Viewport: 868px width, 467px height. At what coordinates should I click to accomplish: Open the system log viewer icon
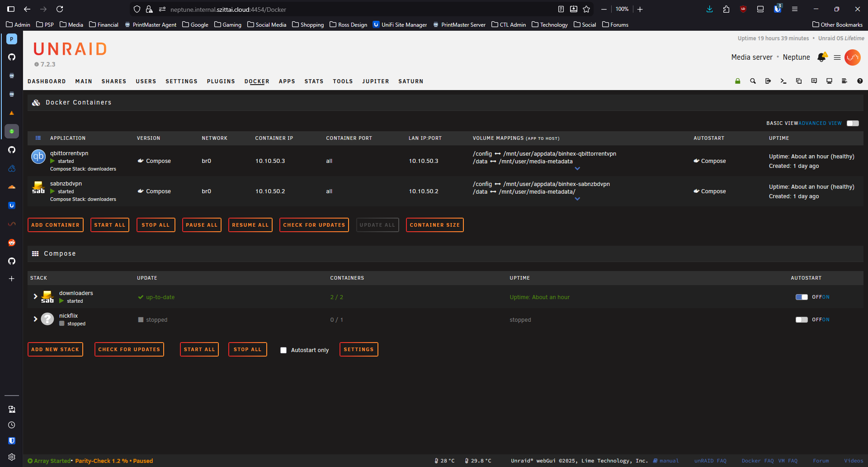tap(844, 81)
